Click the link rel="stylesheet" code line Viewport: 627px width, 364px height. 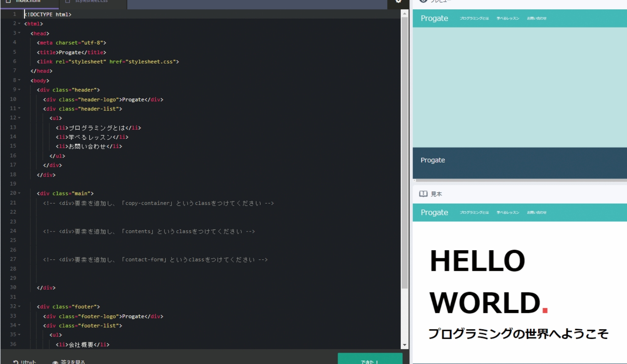click(x=108, y=61)
